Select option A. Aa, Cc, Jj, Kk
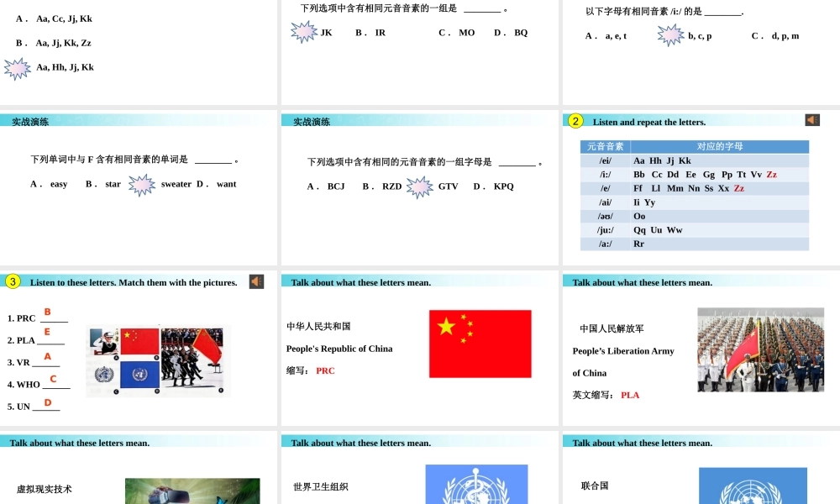 click(x=54, y=18)
